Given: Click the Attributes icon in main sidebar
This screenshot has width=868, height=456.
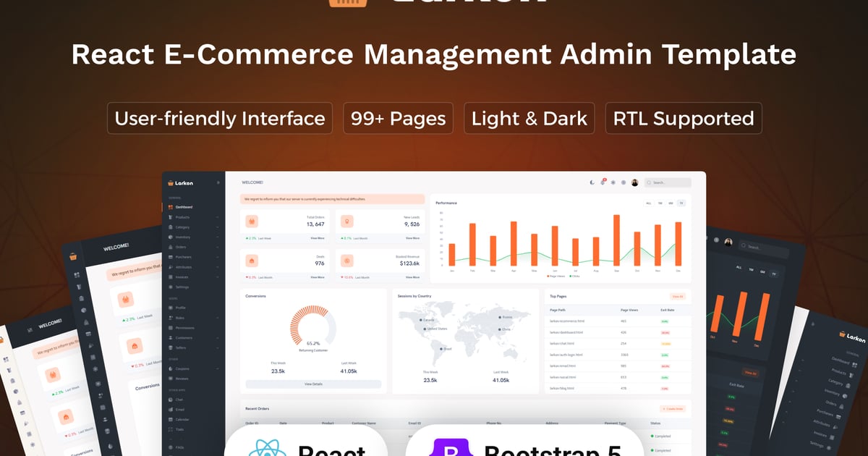Looking at the screenshot, I should click(x=171, y=267).
